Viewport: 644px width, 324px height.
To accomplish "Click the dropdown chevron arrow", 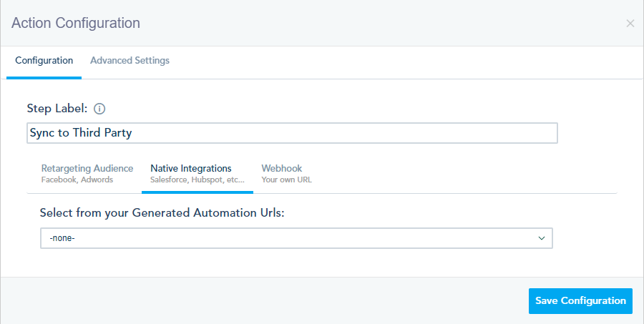I will pos(542,238).
